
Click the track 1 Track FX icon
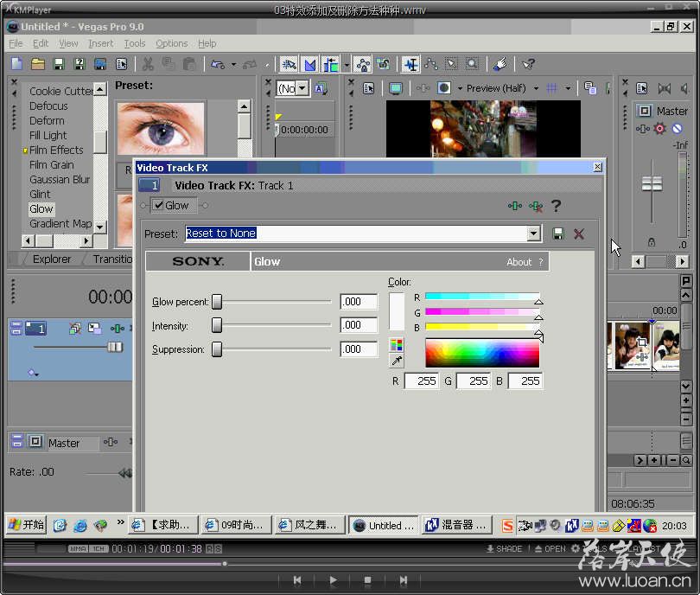[x=117, y=329]
